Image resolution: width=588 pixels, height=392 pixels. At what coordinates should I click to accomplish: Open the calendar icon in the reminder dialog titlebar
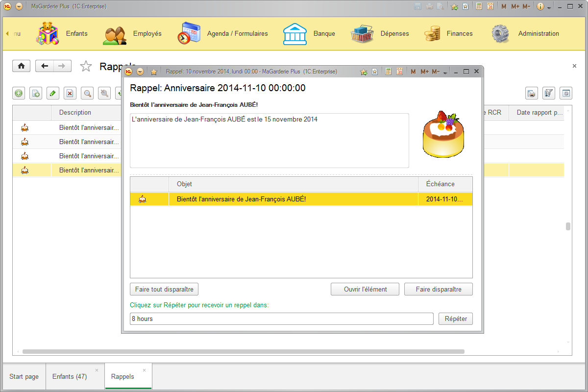pos(400,71)
